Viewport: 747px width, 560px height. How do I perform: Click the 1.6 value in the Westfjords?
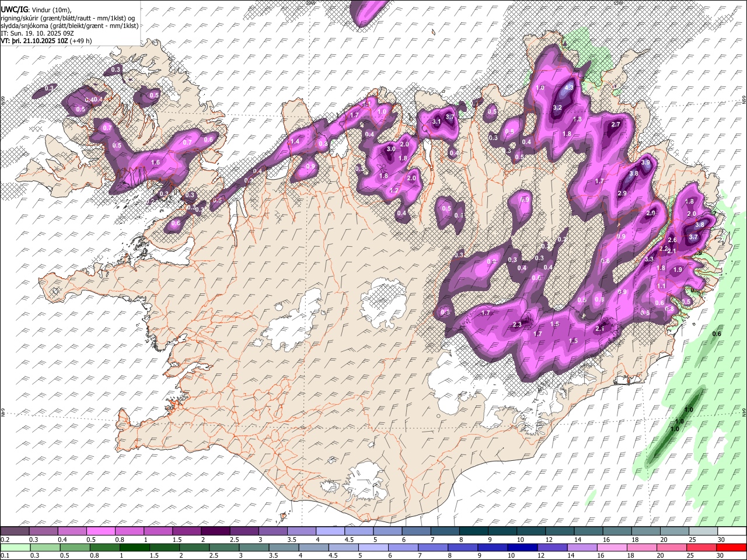point(155,162)
